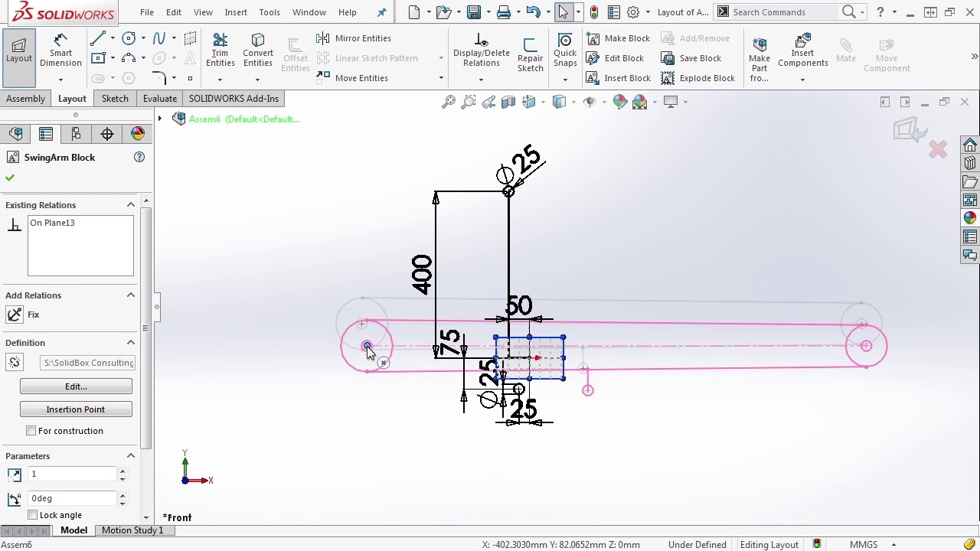Click the Explode Block command
This screenshot has width=980, height=551.
coord(698,78)
